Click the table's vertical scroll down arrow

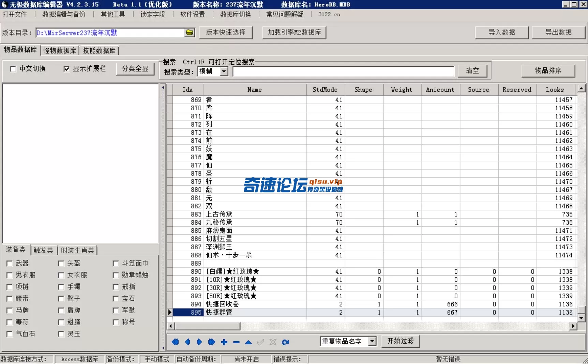click(581, 318)
